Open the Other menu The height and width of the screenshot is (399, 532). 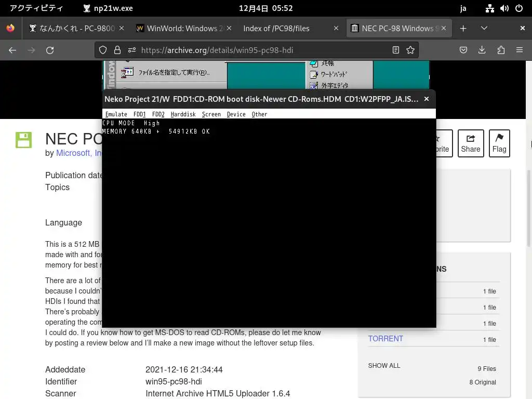coord(260,114)
